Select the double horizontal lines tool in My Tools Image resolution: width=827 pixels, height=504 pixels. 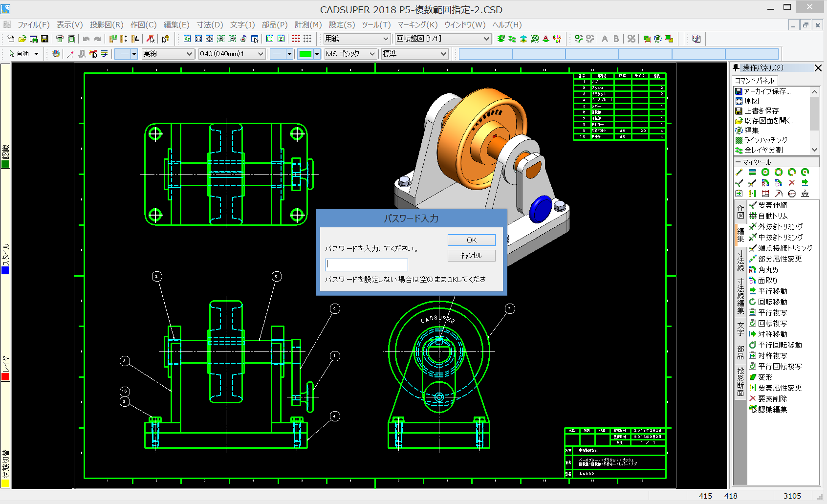752,172
